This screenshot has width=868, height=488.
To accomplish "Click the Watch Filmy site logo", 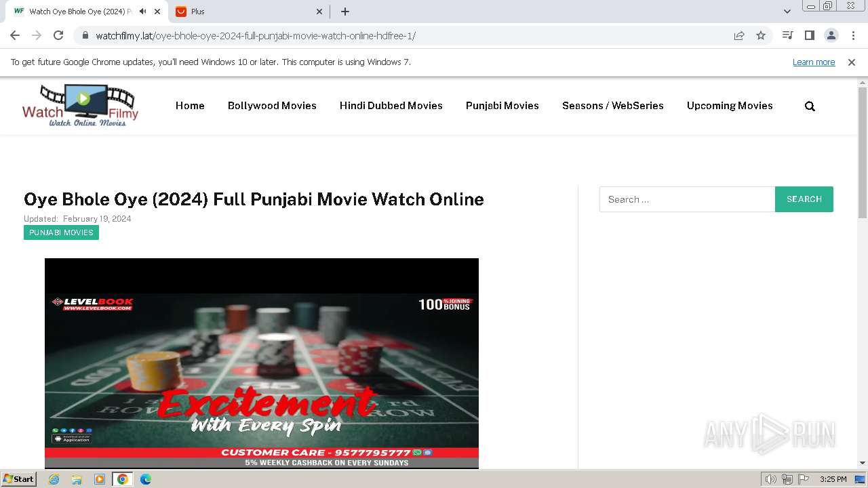I will coord(80,105).
